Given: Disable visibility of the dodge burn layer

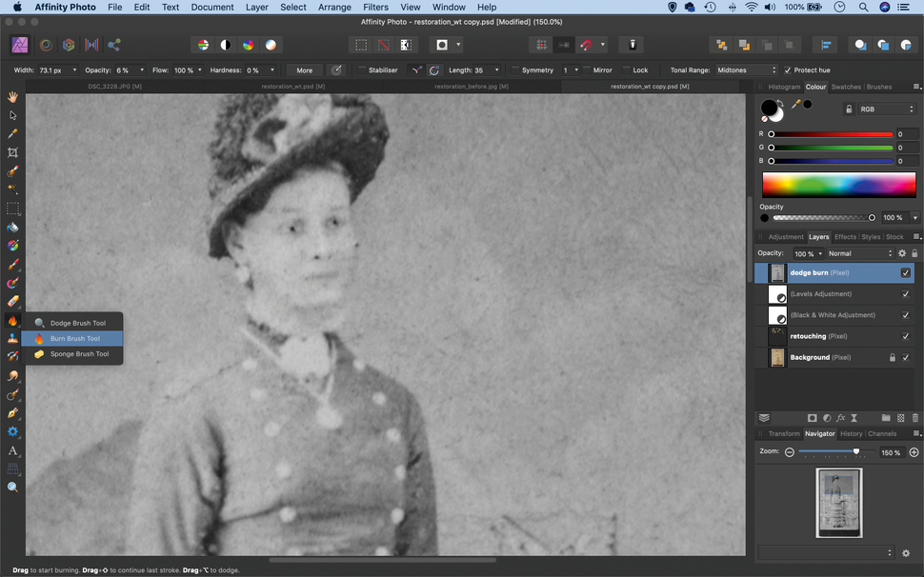Looking at the screenshot, I should tap(904, 272).
